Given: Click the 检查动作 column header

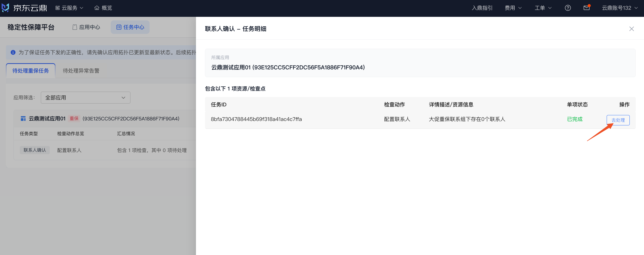Looking at the screenshot, I should tap(394, 105).
